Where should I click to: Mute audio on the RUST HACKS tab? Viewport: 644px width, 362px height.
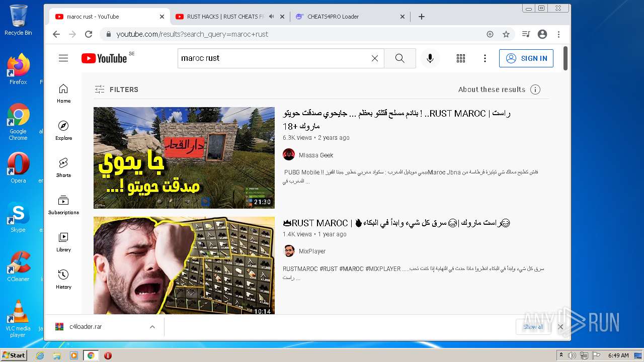coord(271,17)
